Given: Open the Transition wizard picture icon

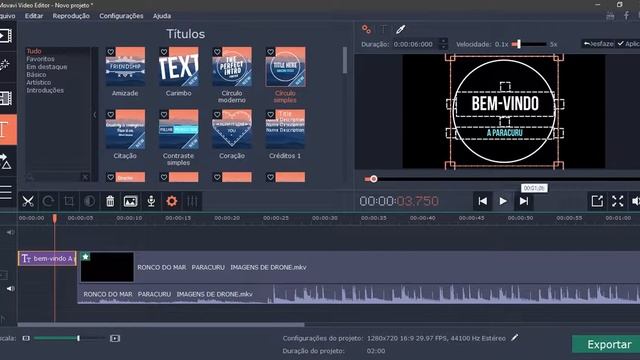Looking at the screenshot, I should pyautogui.click(x=131, y=201).
